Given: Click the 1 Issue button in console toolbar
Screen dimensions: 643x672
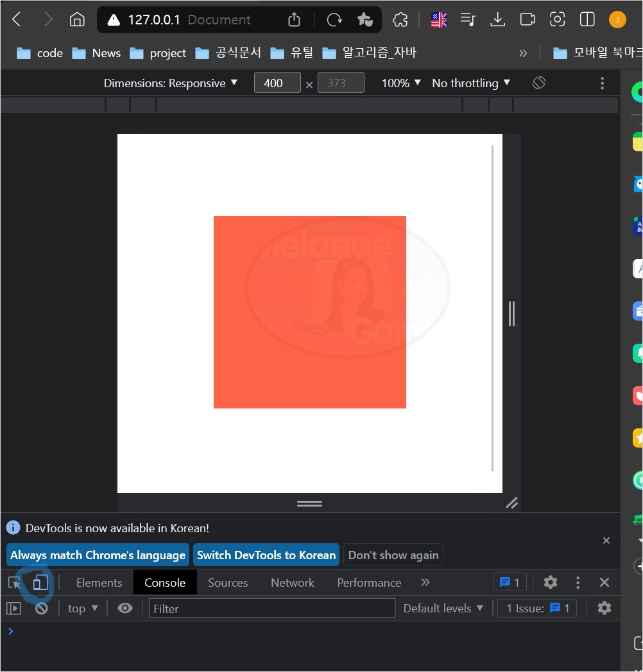Looking at the screenshot, I should (x=537, y=608).
